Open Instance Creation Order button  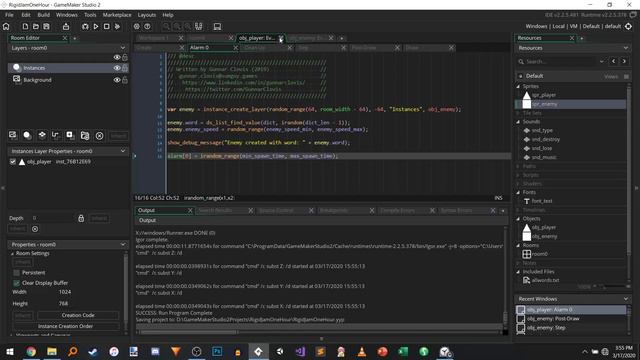point(65,327)
